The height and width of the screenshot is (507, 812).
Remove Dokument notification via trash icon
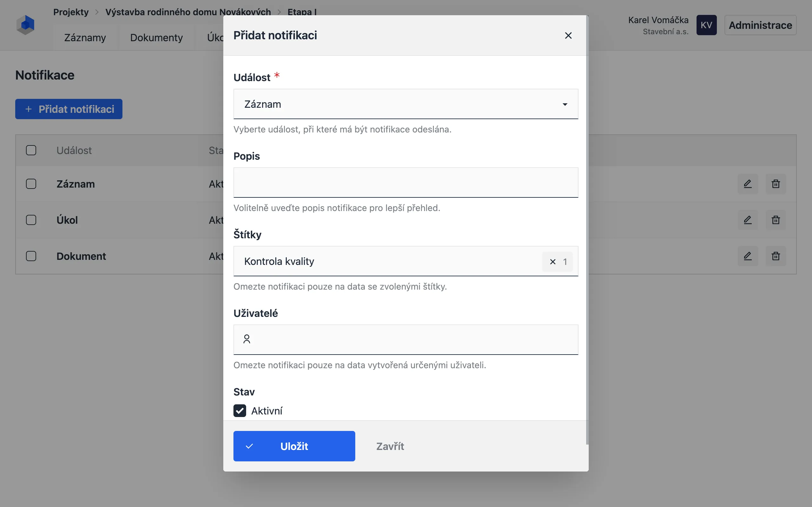pos(776,256)
